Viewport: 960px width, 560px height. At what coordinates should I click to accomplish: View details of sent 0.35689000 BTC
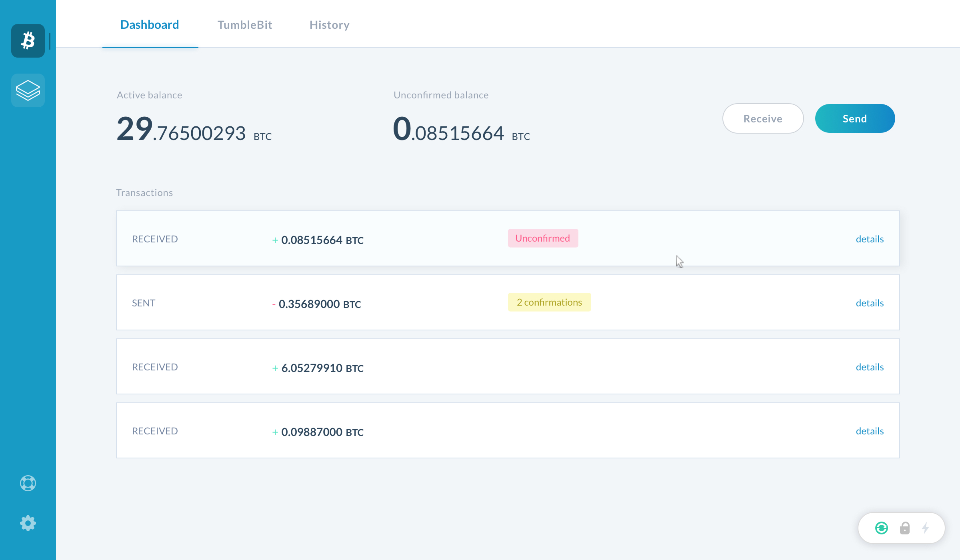point(870,303)
